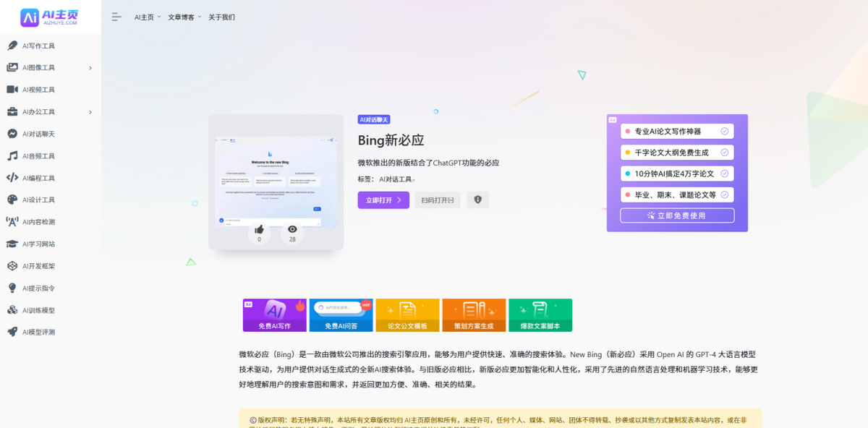
Task: Open the AI主页 dropdown menu
Action: (x=148, y=17)
